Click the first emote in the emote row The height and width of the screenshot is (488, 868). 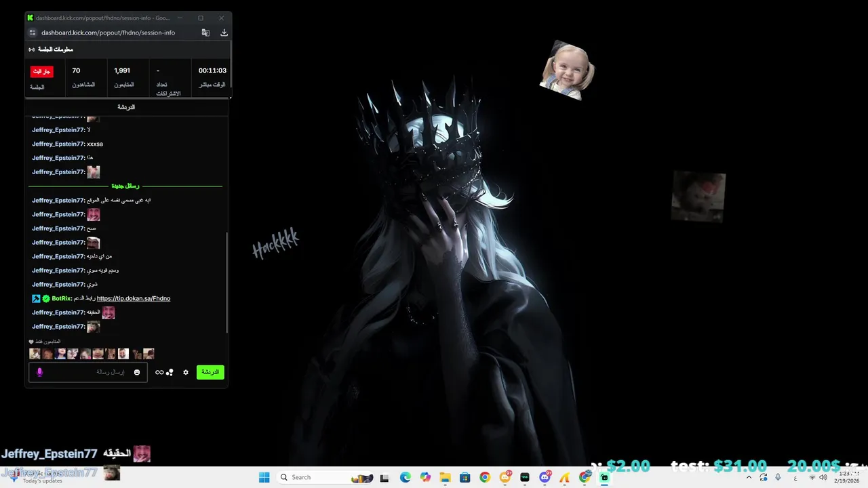35,354
